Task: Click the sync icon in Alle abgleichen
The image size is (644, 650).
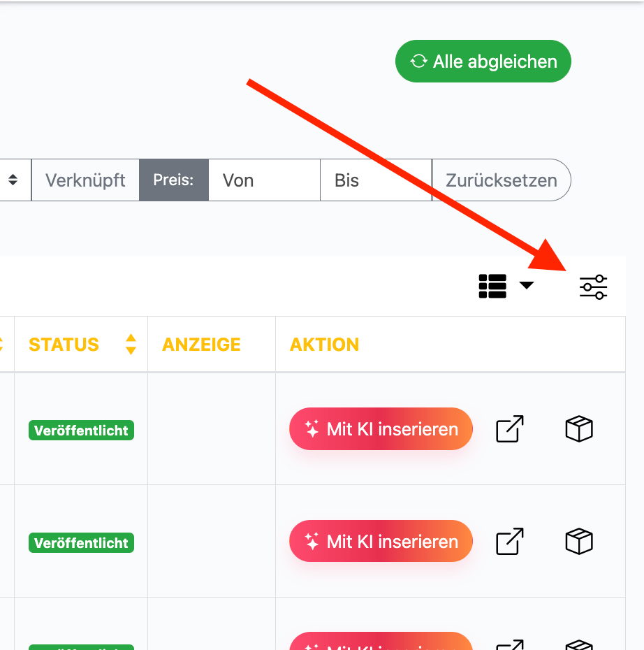Action: point(418,62)
